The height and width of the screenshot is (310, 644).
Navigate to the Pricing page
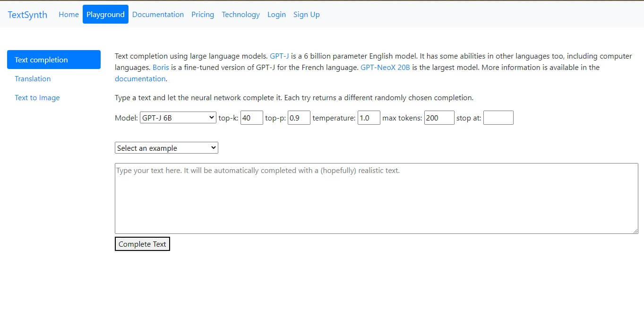click(203, 15)
